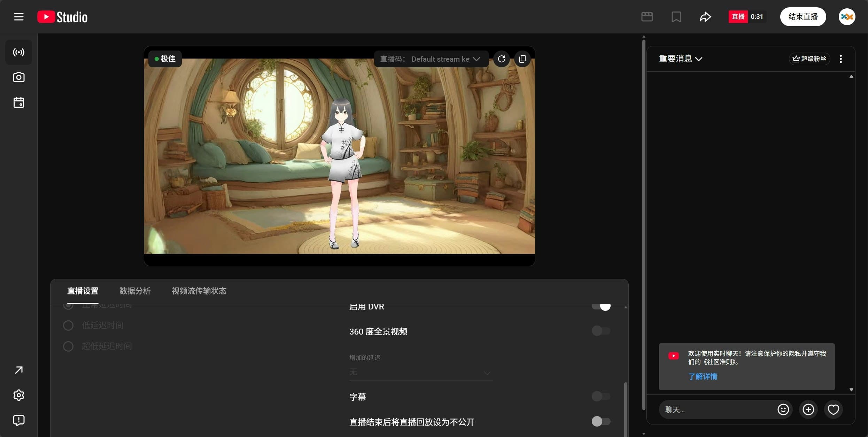868x437 pixels.
Task: Click the chat message input field
Action: tap(714, 409)
